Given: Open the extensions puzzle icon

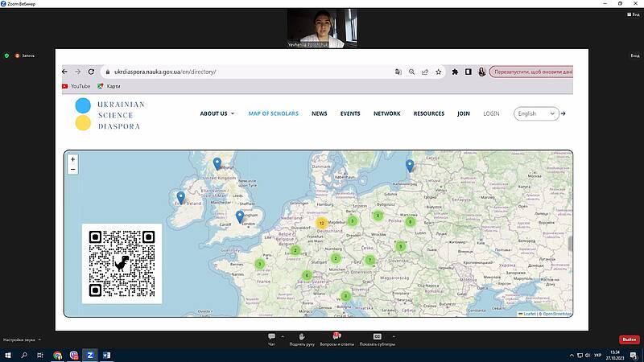Looking at the screenshot, I should (x=455, y=72).
